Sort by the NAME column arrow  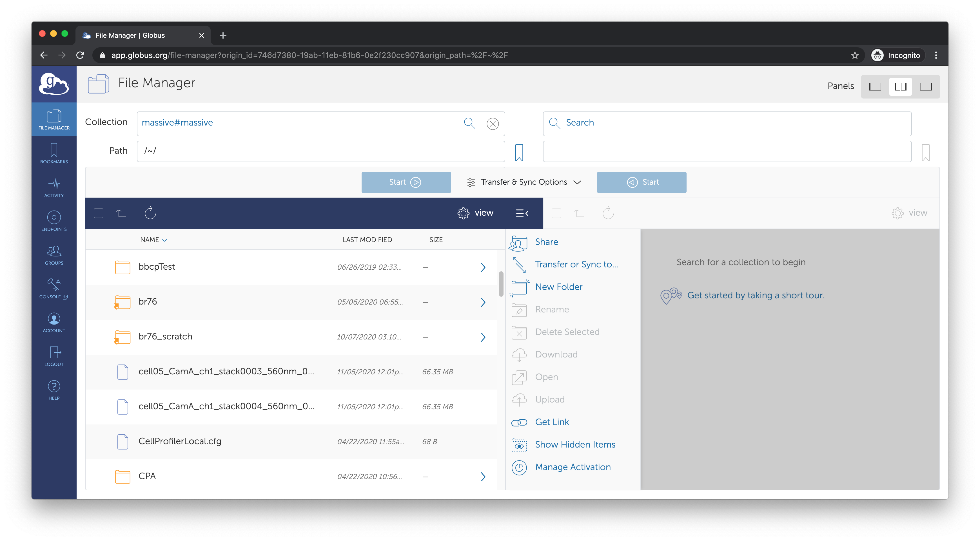pyautogui.click(x=164, y=240)
